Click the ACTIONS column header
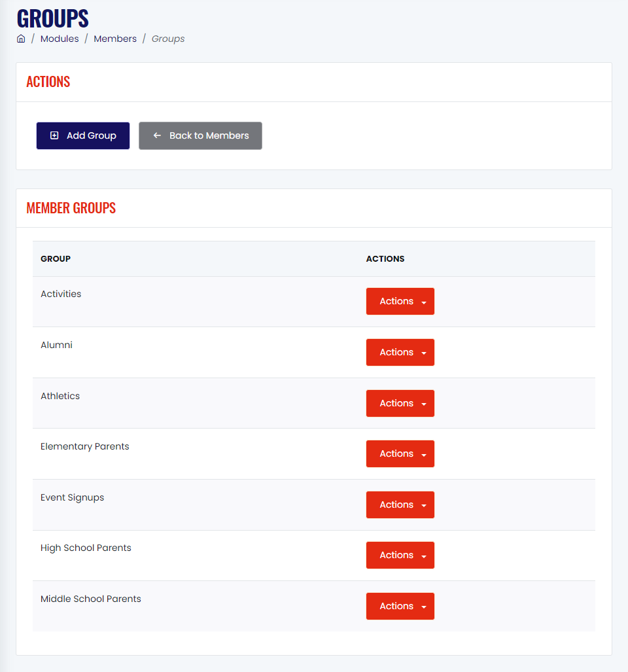 pyautogui.click(x=385, y=259)
